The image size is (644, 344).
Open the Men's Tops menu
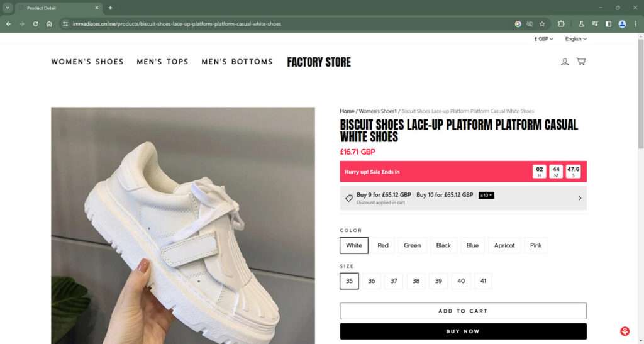[x=162, y=62]
